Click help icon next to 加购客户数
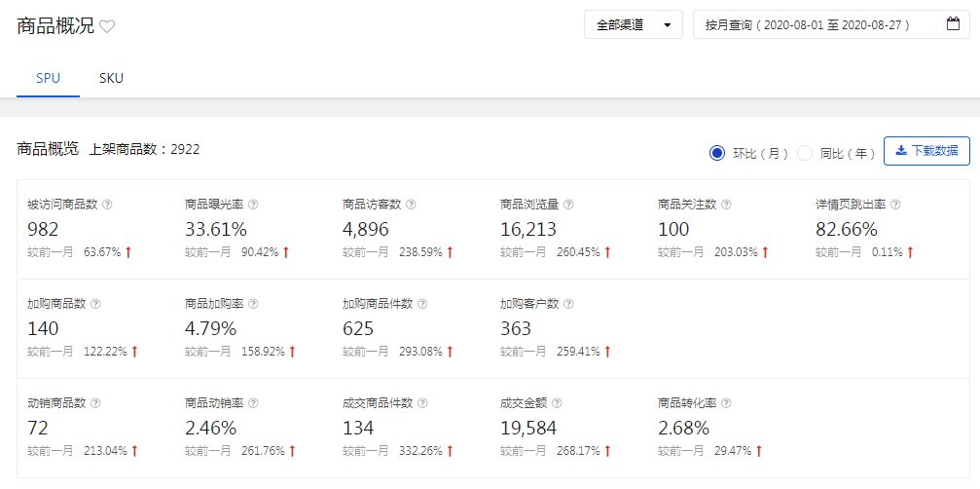The height and width of the screenshot is (489, 980). [x=568, y=304]
